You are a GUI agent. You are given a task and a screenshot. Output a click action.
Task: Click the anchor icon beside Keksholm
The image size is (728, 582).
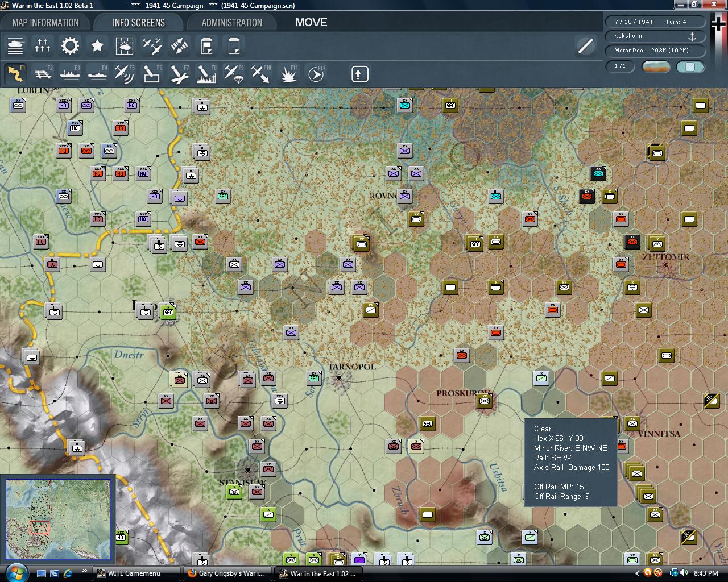pos(692,36)
